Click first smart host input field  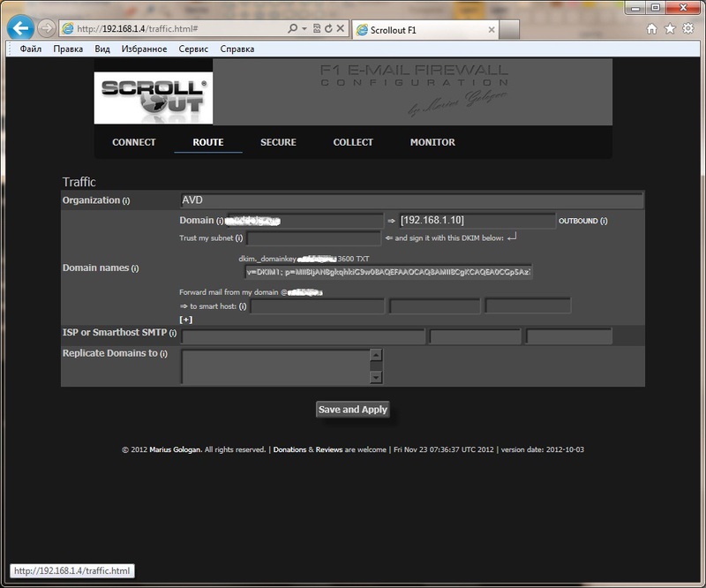point(318,306)
